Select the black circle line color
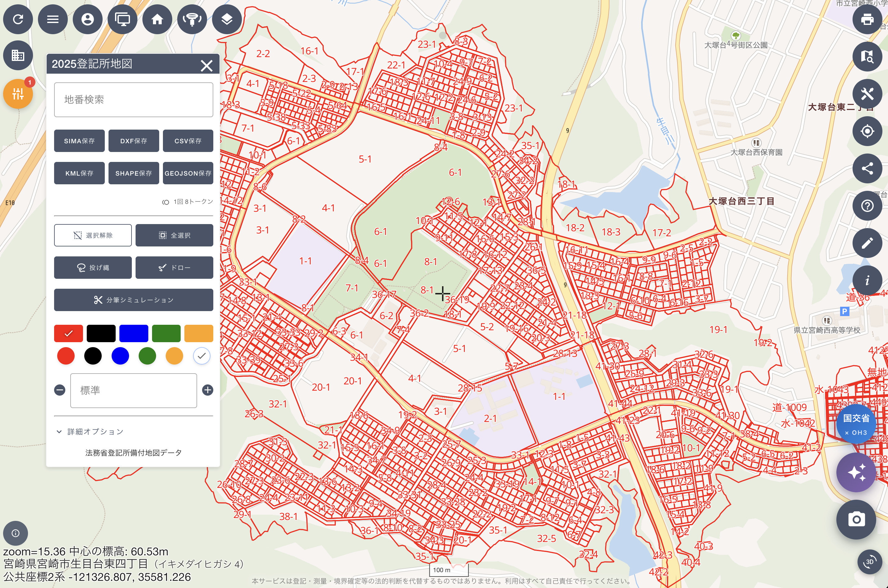Viewport: 888px width, 588px height. coord(93,356)
